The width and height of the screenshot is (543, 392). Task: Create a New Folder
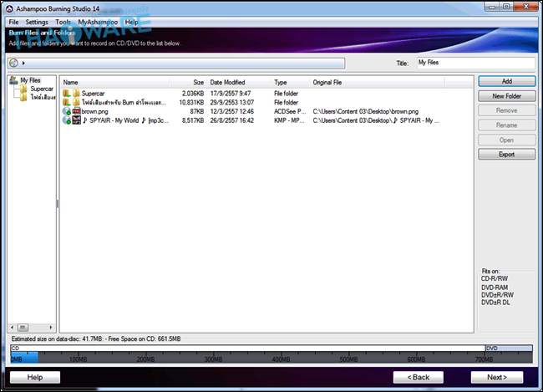click(x=506, y=96)
